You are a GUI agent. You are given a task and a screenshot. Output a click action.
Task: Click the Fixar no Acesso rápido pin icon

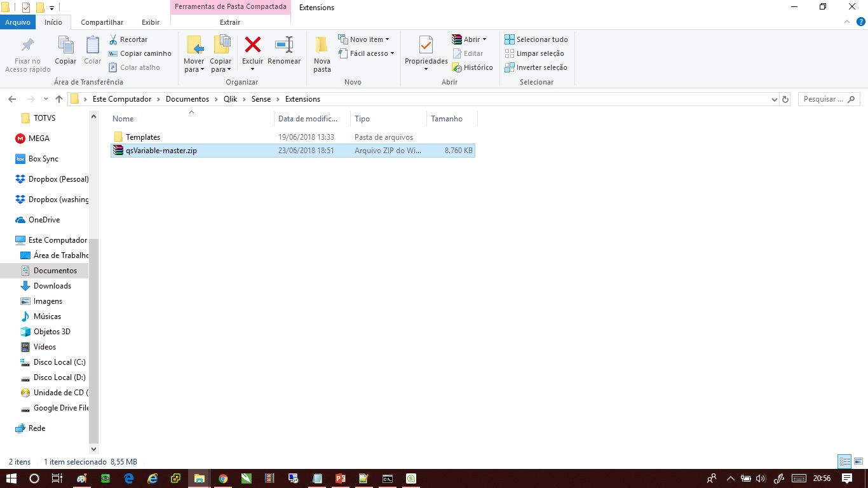(x=27, y=44)
